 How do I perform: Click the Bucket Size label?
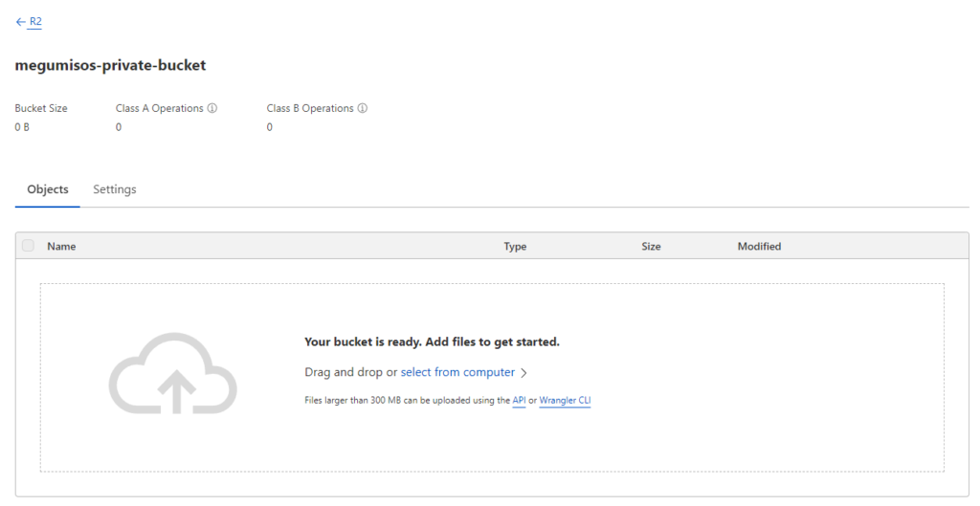41,108
